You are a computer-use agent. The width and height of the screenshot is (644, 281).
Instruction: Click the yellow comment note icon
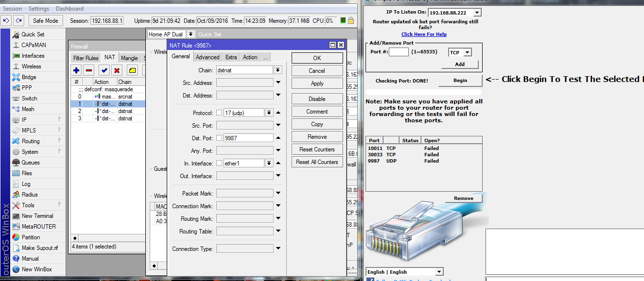[x=132, y=70]
